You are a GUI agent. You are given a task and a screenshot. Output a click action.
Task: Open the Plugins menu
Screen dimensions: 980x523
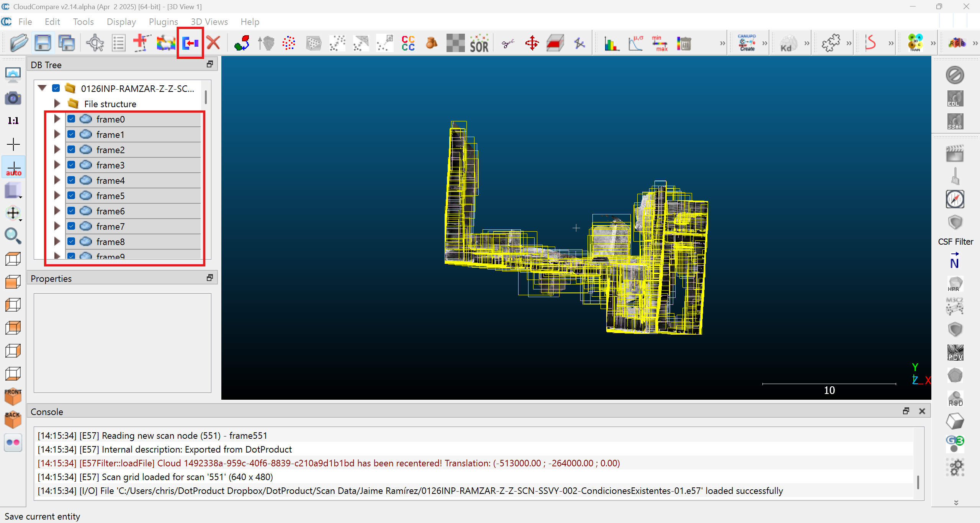(x=163, y=22)
